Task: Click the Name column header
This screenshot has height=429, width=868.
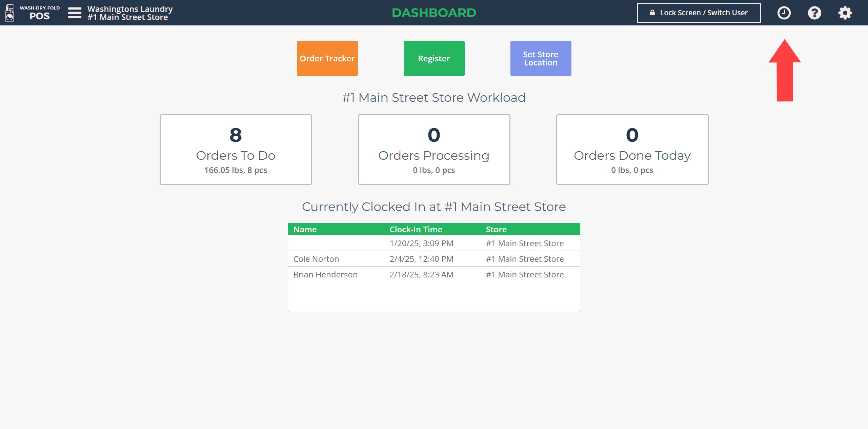Action: click(x=305, y=229)
